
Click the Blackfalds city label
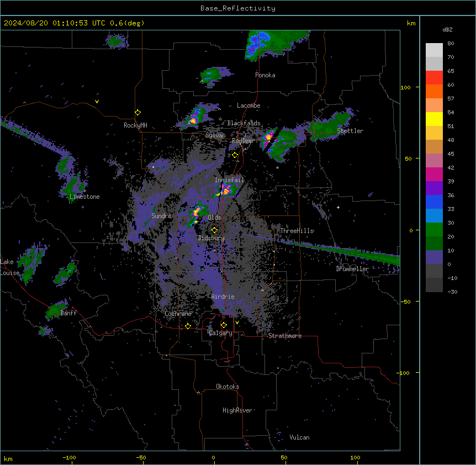(244, 123)
